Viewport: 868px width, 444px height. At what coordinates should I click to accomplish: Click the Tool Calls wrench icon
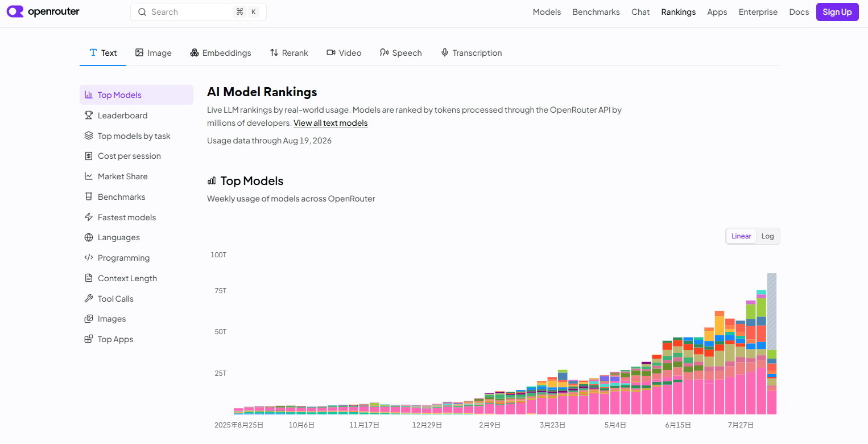point(89,299)
